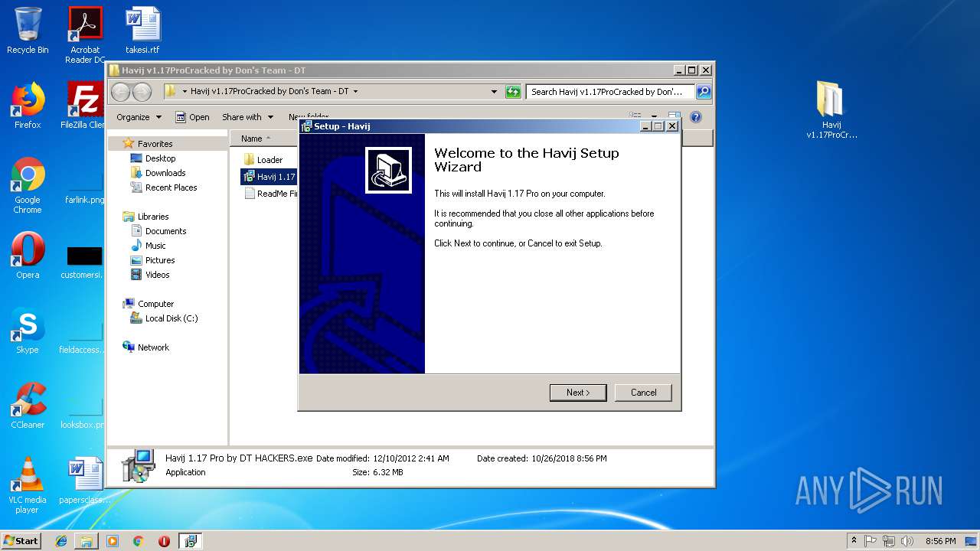Open takesi.rtf document on desktop
The width and height of the screenshot is (980, 551).
[142, 31]
